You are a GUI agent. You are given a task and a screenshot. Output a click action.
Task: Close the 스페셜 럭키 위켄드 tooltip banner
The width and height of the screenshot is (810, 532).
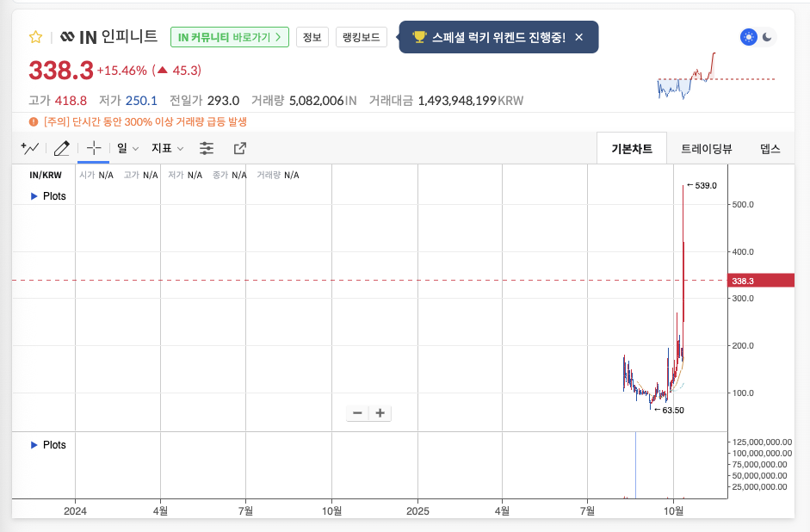579,37
